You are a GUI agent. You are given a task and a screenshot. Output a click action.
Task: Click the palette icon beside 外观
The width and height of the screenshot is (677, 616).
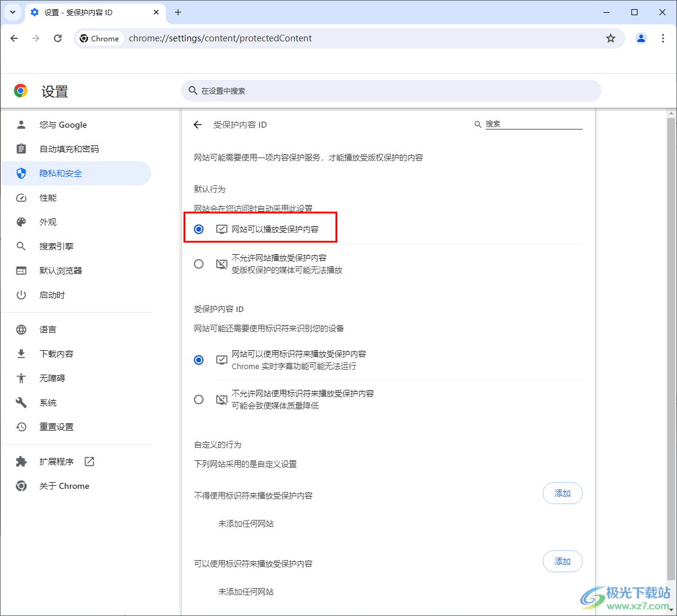coord(21,222)
